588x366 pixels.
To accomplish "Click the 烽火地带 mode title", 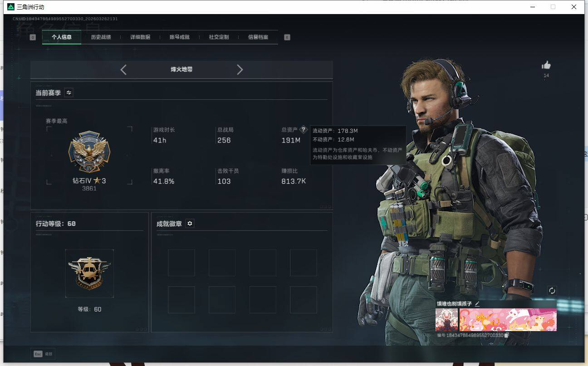I will click(181, 69).
